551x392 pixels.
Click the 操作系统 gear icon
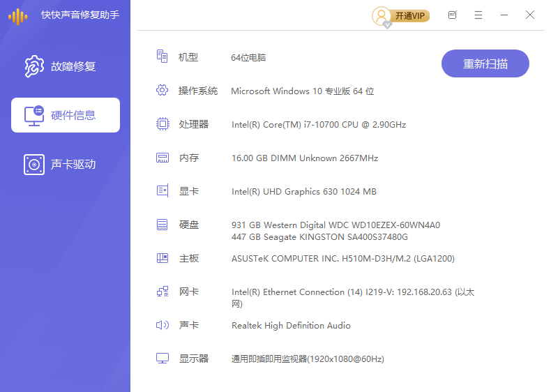[x=163, y=90]
